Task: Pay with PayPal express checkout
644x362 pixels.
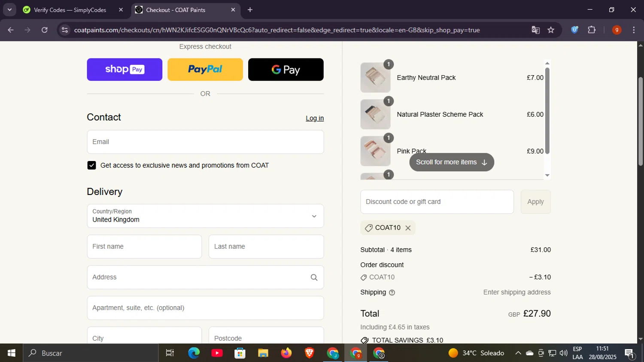Action: [205, 70]
